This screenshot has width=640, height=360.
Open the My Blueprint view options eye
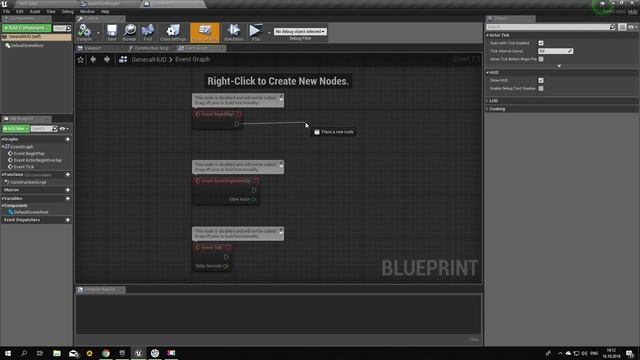coord(64,129)
